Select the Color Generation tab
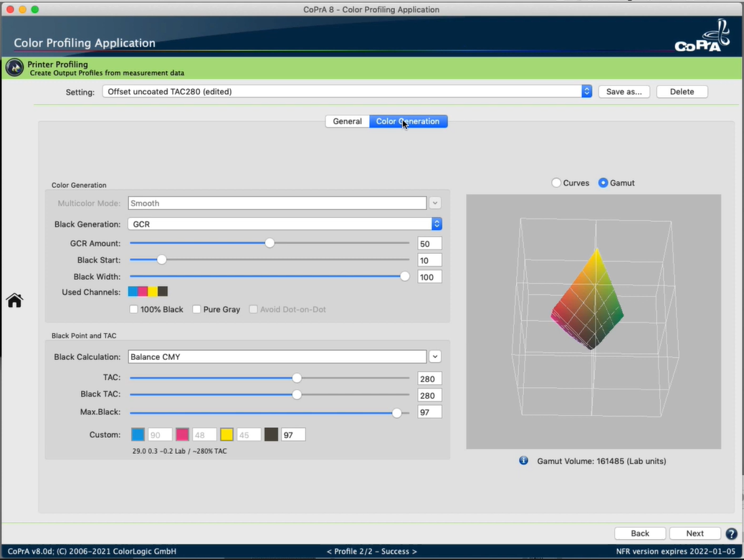The height and width of the screenshot is (560, 744). 408,121
